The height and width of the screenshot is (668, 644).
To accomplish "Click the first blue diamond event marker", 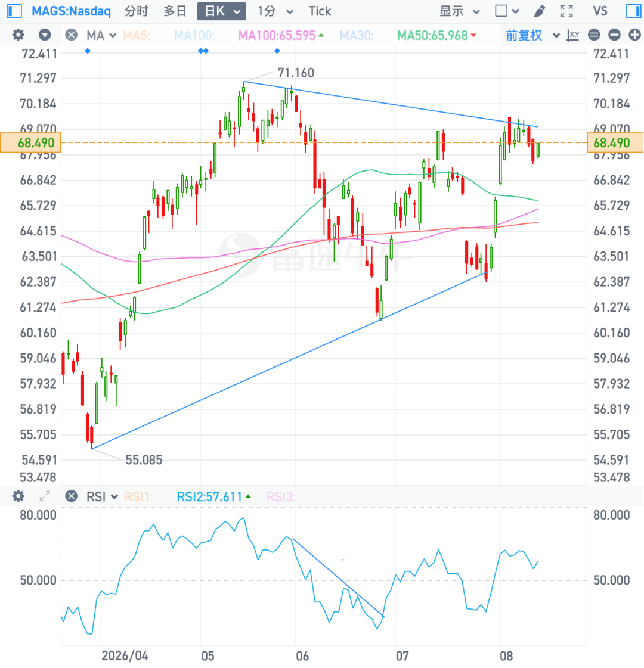I will pyautogui.click(x=88, y=51).
